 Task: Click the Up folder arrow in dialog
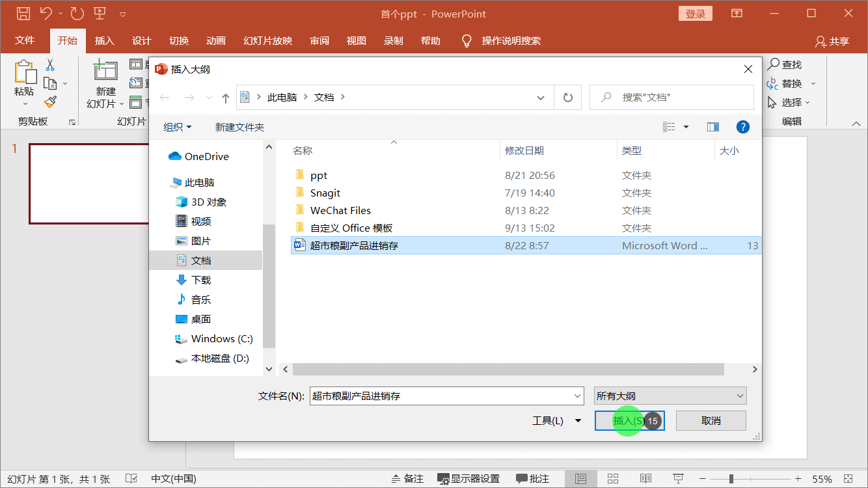click(x=226, y=98)
